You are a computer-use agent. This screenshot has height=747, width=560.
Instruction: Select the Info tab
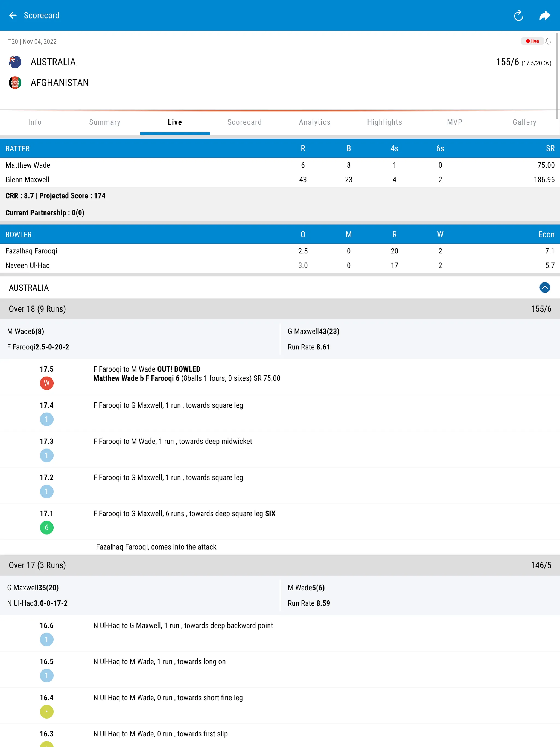(x=35, y=122)
